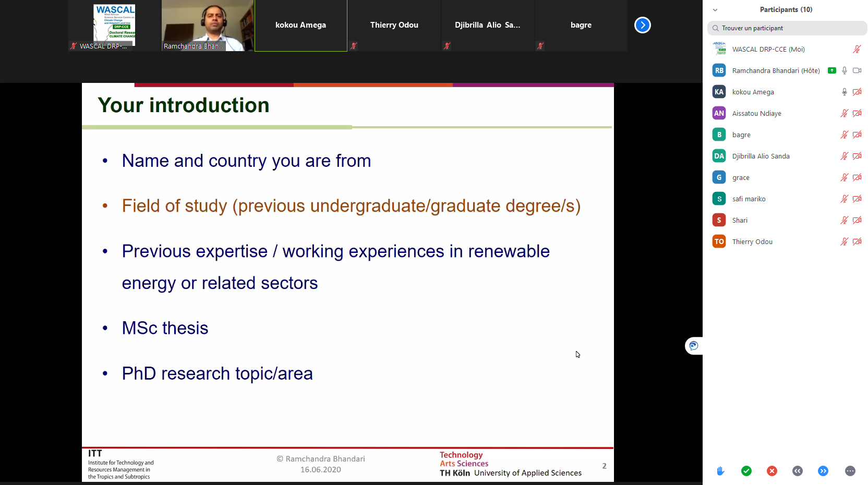Viewport: 868px width, 485px height.
Task: Click the red No cross reaction
Action: click(x=772, y=471)
